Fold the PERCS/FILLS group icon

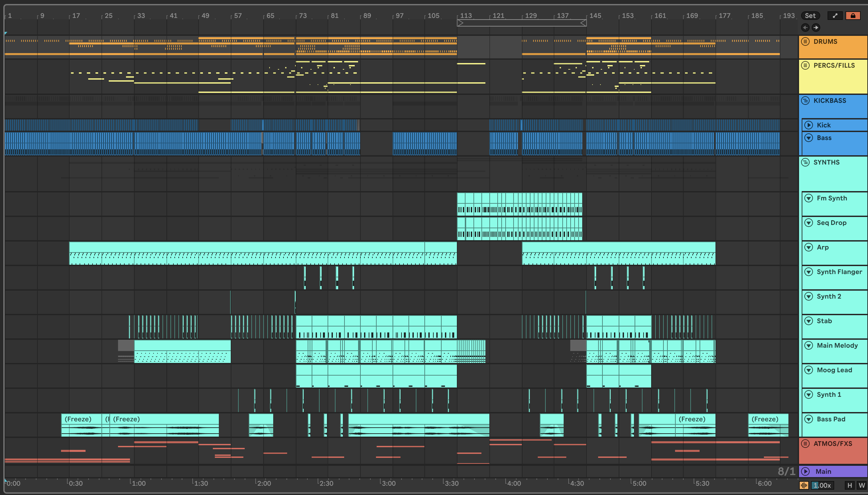point(805,65)
